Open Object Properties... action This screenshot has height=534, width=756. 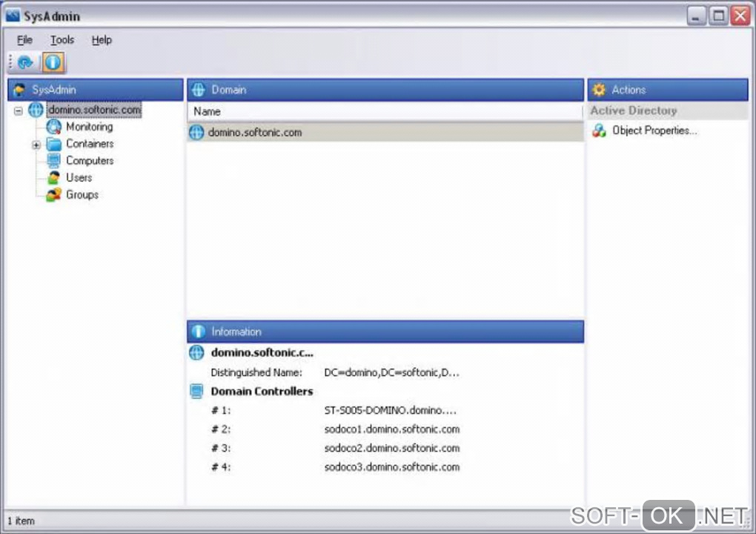[x=654, y=131]
